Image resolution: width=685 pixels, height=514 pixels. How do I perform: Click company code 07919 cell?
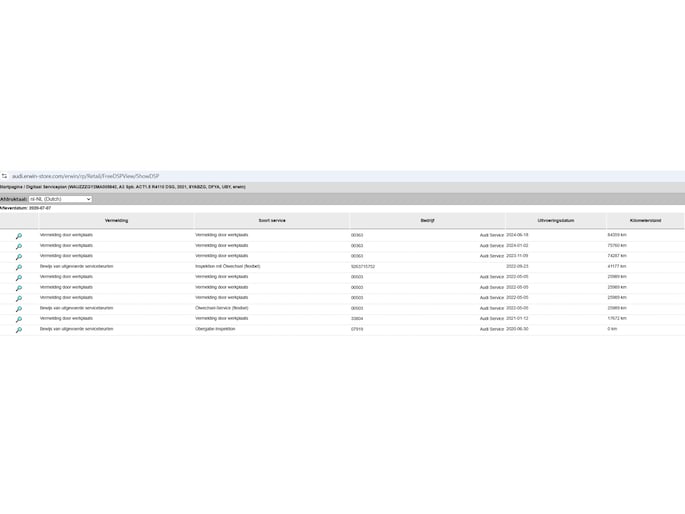357,329
